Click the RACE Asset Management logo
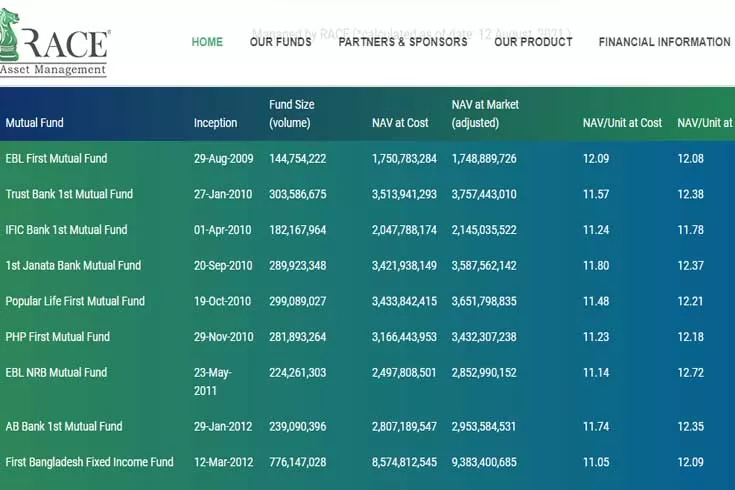Screen dimensions: 735x490 click(x=54, y=42)
